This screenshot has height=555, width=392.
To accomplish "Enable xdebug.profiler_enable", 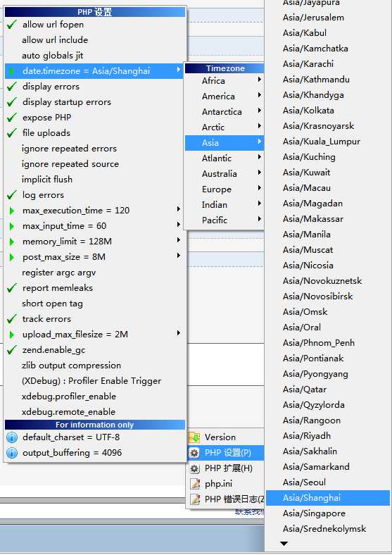I will [95, 397].
